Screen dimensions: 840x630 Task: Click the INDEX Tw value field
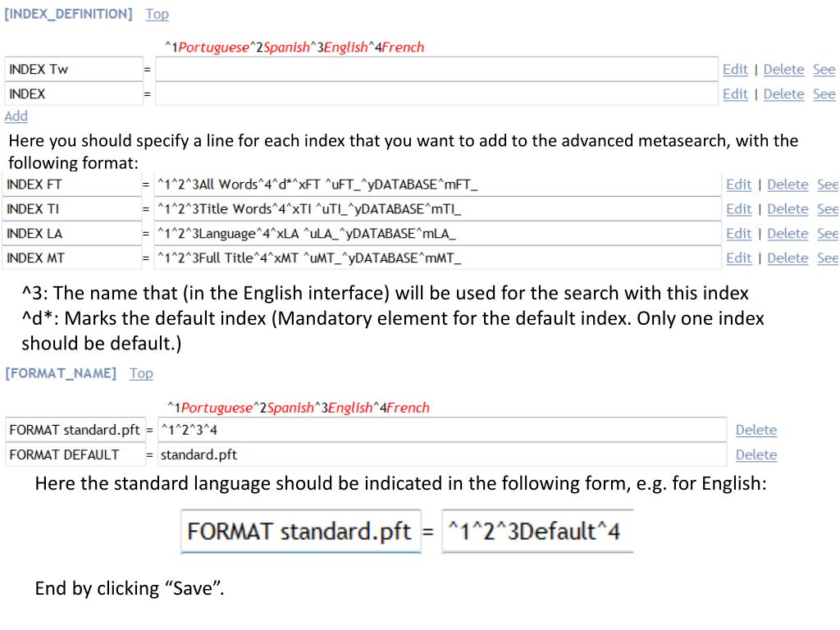tap(436, 70)
